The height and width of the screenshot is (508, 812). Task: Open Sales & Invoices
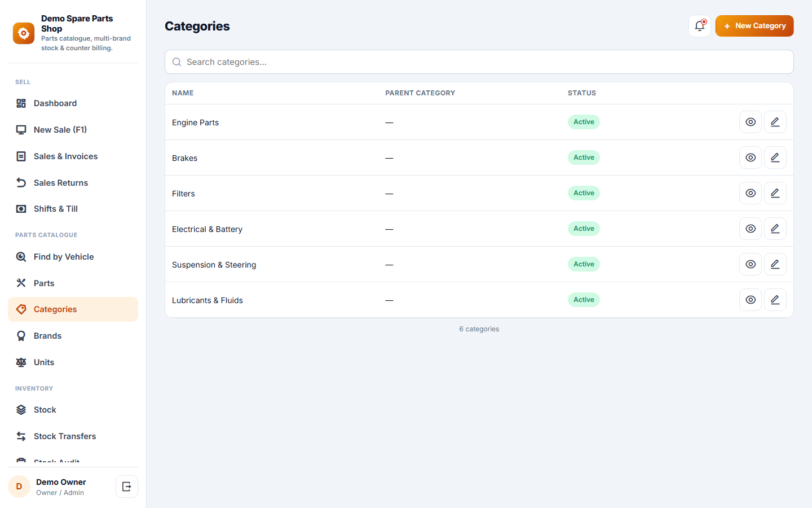point(73,156)
